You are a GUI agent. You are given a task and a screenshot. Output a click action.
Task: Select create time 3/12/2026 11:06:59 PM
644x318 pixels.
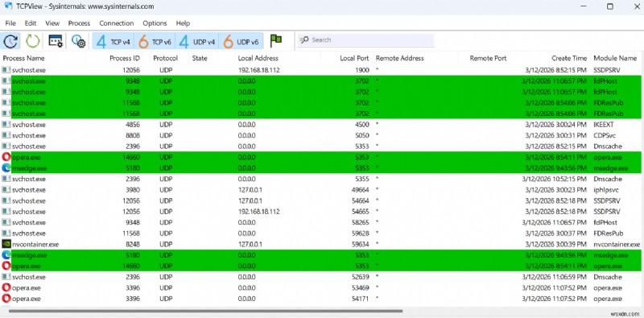[x=555, y=277]
